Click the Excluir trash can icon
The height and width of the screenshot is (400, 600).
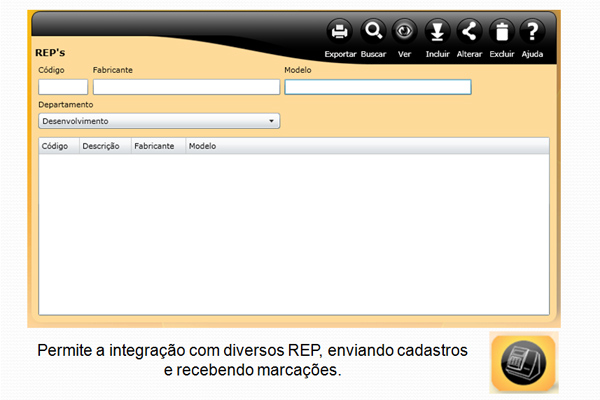click(x=501, y=31)
